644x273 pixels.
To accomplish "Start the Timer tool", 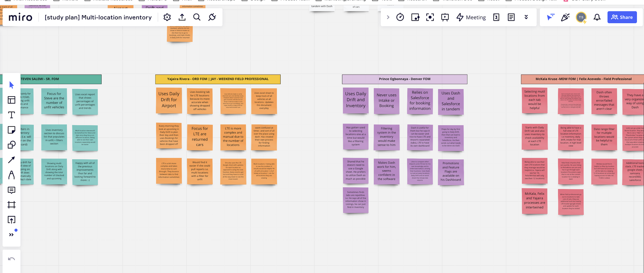I will point(400,17).
